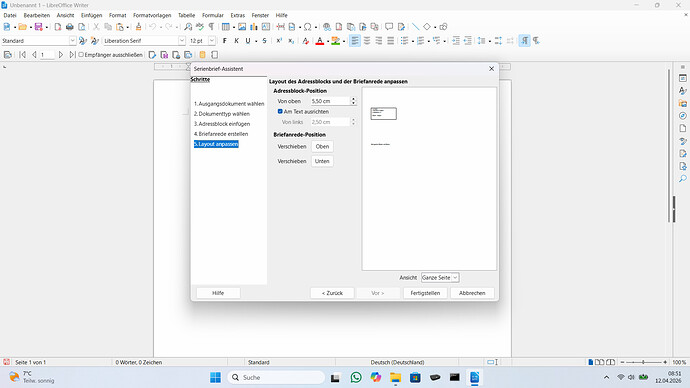Click the Save document icon
690x388 pixels.
click(x=39, y=27)
